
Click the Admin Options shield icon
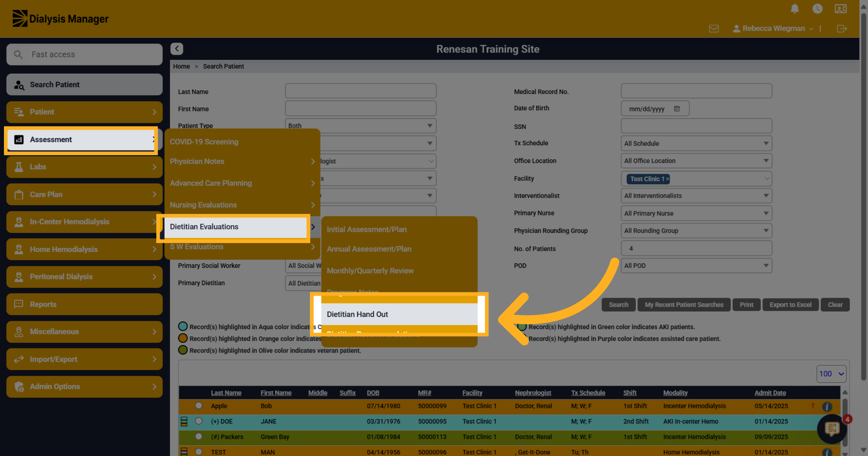coord(19,387)
